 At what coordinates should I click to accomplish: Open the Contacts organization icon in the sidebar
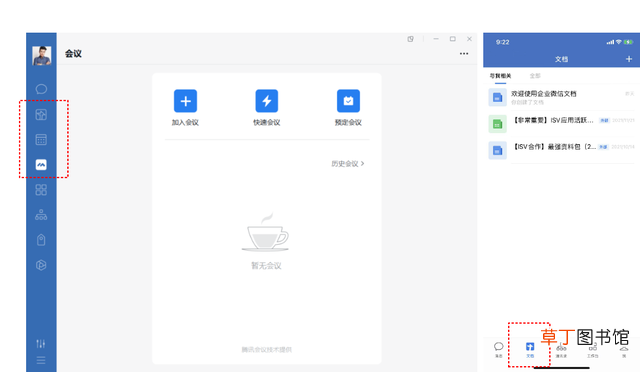[x=41, y=215]
